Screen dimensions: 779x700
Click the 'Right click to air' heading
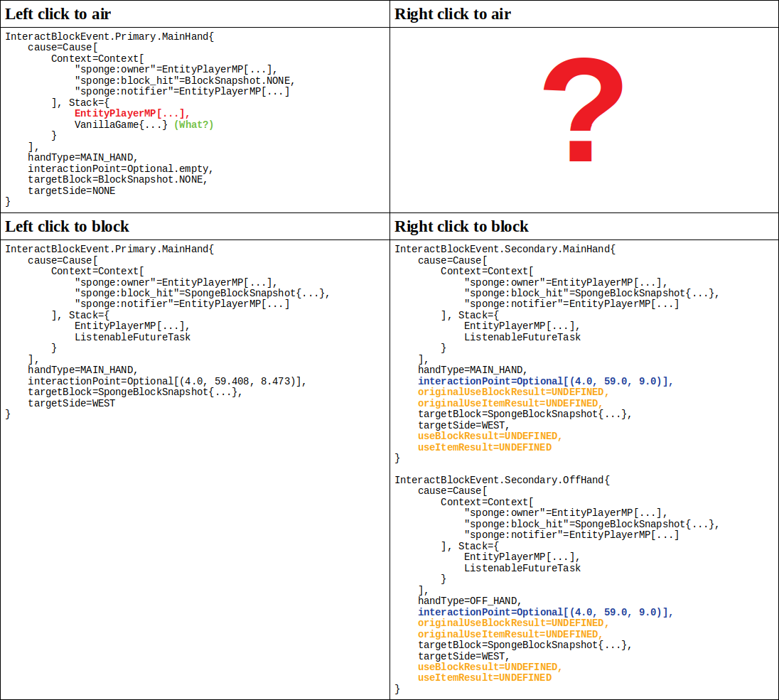point(453,14)
